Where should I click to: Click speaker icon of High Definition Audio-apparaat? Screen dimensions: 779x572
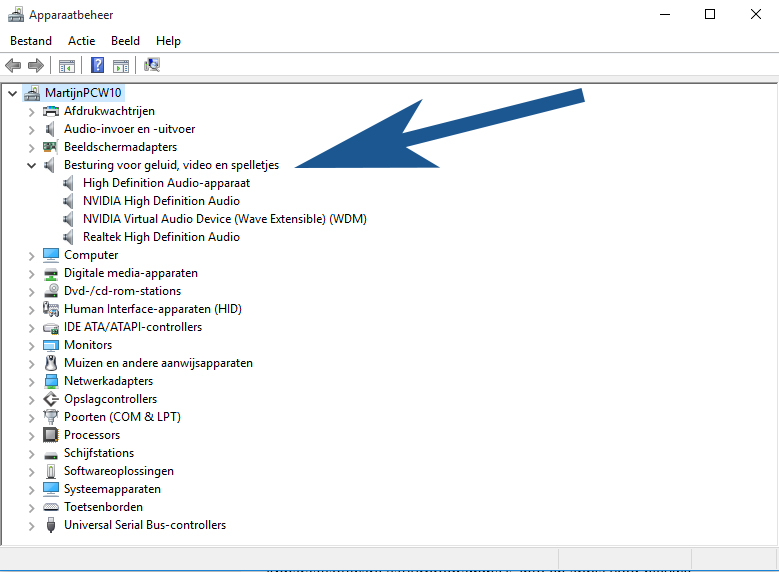coord(69,183)
